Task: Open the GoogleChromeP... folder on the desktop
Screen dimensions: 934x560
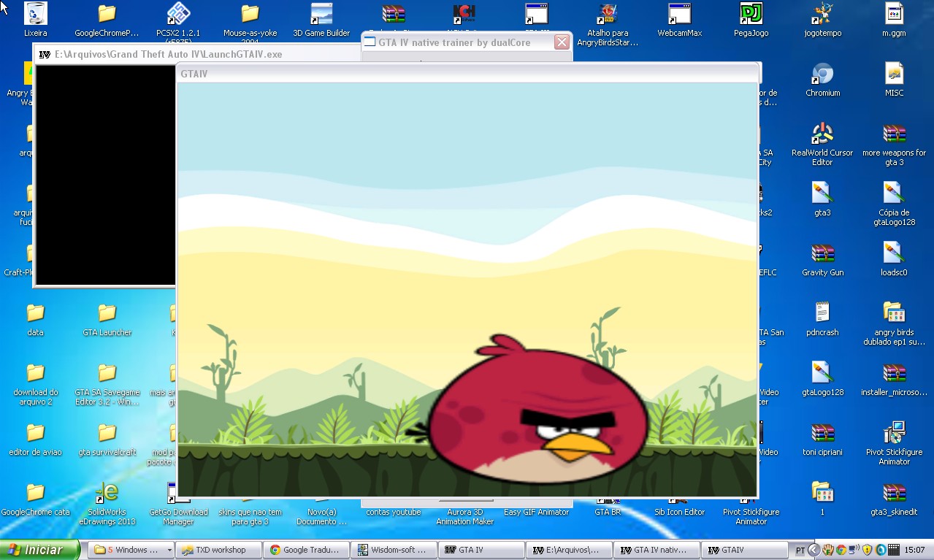Action: point(107,14)
